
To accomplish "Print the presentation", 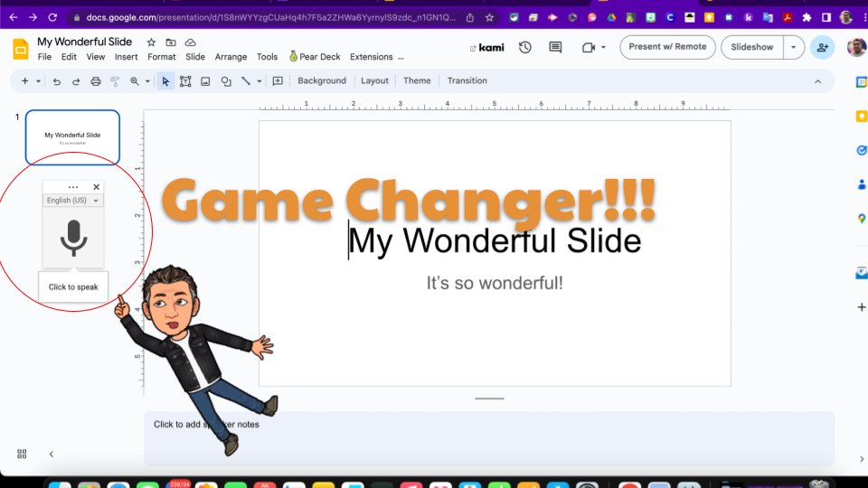I will click(95, 81).
